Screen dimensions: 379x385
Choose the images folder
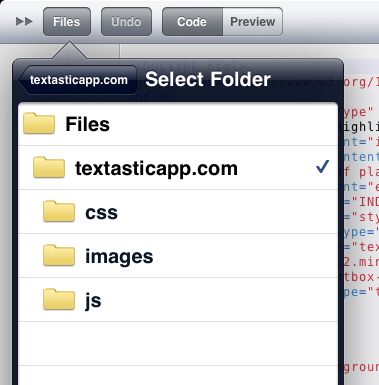point(178,256)
